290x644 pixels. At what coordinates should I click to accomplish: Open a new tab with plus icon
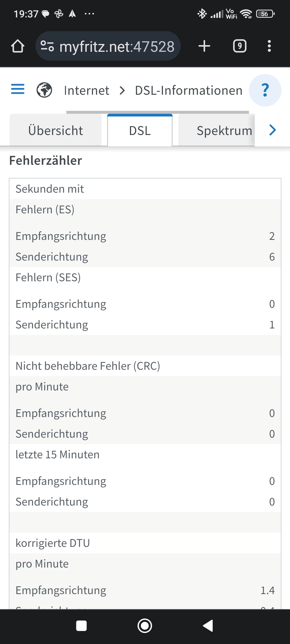tap(204, 46)
